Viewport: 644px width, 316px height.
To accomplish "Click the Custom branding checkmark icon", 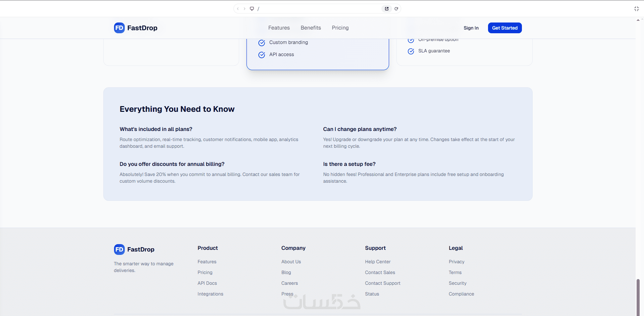I will tap(262, 43).
